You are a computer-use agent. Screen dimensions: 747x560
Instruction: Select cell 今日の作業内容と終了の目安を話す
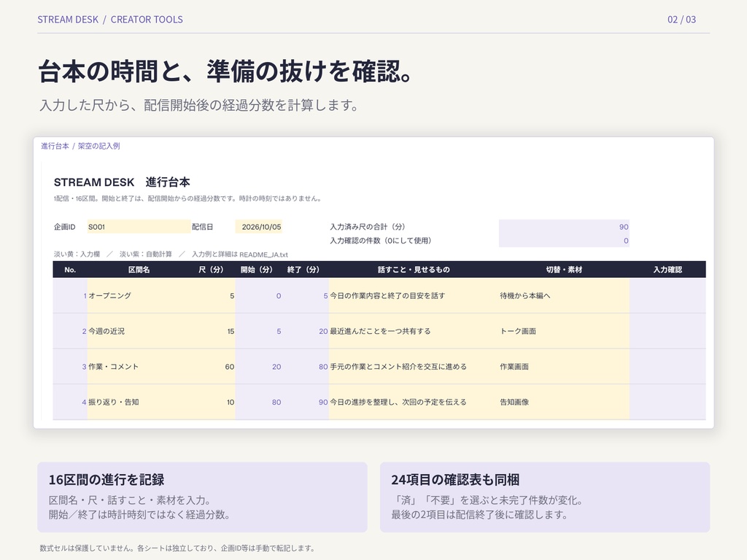(414, 296)
